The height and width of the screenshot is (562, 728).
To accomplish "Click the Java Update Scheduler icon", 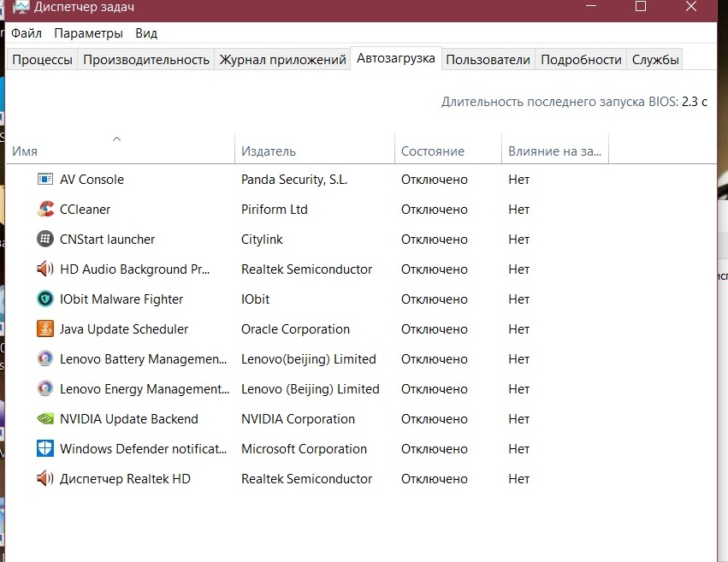I will coord(45,329).
